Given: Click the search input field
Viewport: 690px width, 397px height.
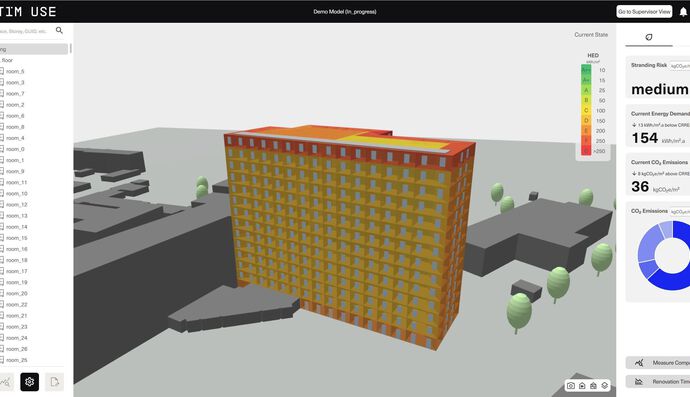Looking at the screenshot, I should (x=26, y=31).
